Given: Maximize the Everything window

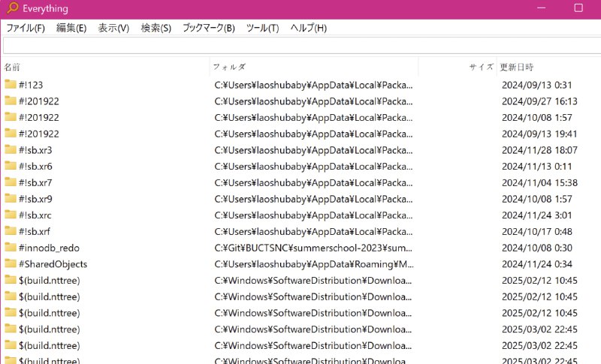Looking at the screenshot, I should point(578,8).
